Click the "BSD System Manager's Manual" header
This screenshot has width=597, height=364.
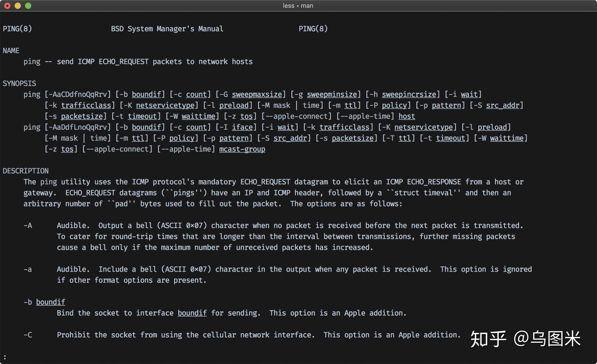(167, 29)
